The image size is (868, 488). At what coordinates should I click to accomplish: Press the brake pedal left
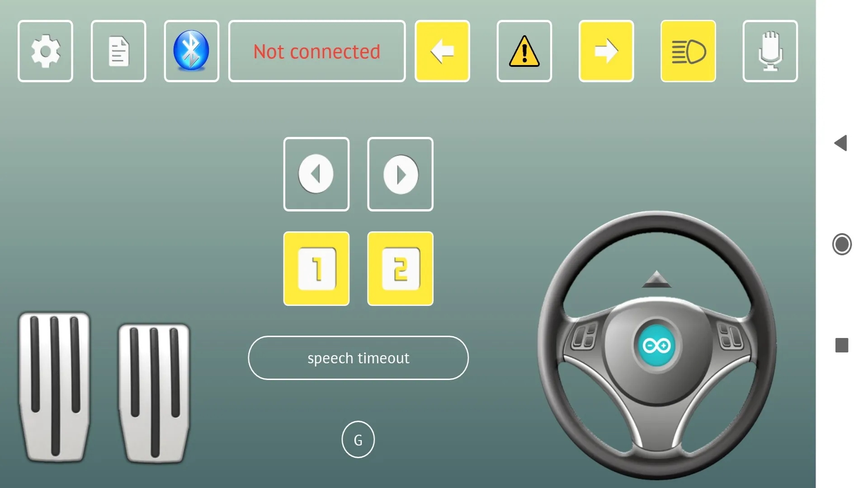54,387
